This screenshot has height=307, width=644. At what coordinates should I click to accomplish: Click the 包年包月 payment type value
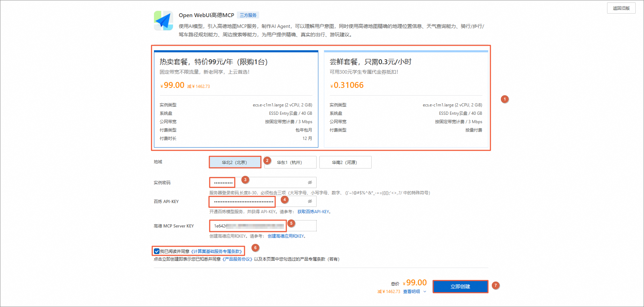pyautogui.click(x=304, y=130)
